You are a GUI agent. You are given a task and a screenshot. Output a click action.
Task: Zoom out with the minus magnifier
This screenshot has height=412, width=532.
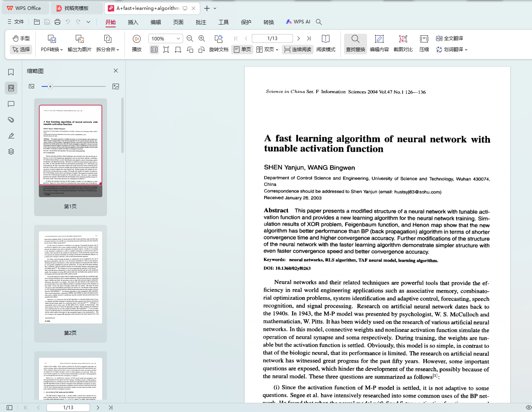(190, 38)
